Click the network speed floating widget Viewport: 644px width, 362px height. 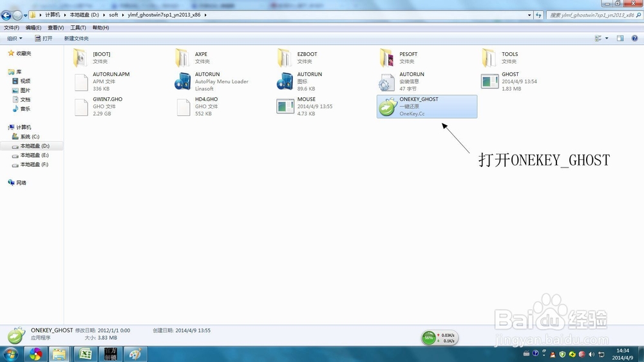[439, 338]
